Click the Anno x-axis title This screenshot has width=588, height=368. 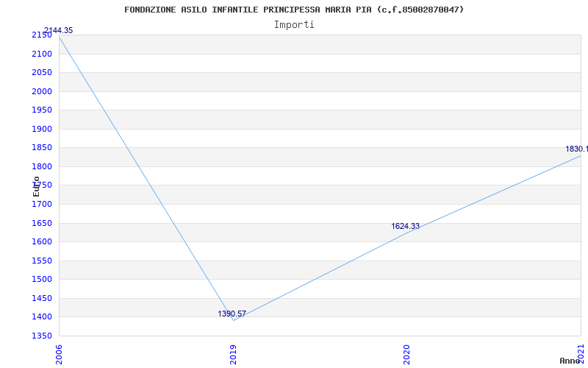point(570,361)
